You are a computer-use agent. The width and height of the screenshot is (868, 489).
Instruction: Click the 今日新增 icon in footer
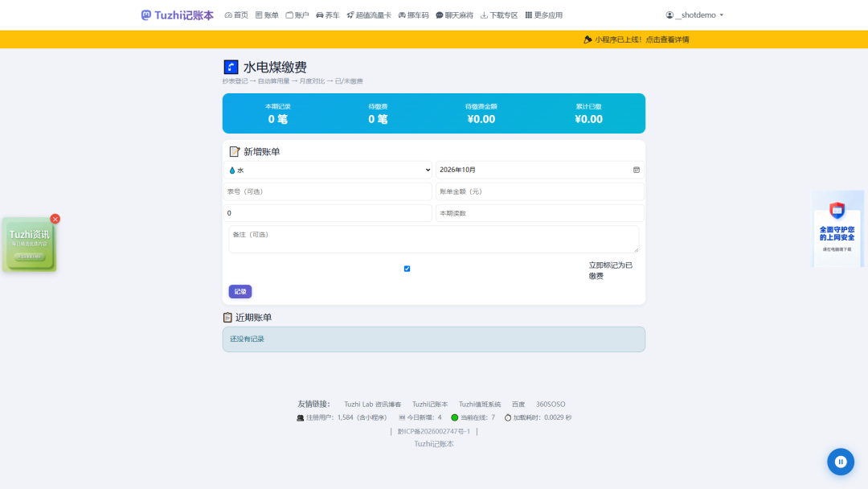(402, 417)
